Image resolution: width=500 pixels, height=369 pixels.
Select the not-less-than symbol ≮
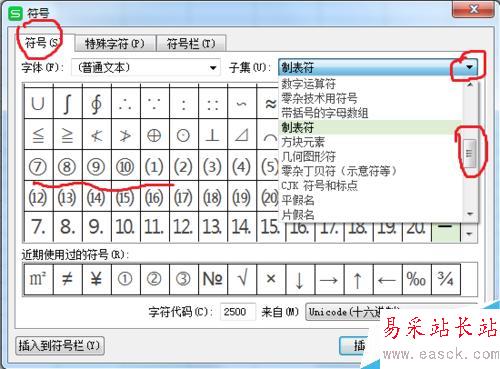(97, 135)
